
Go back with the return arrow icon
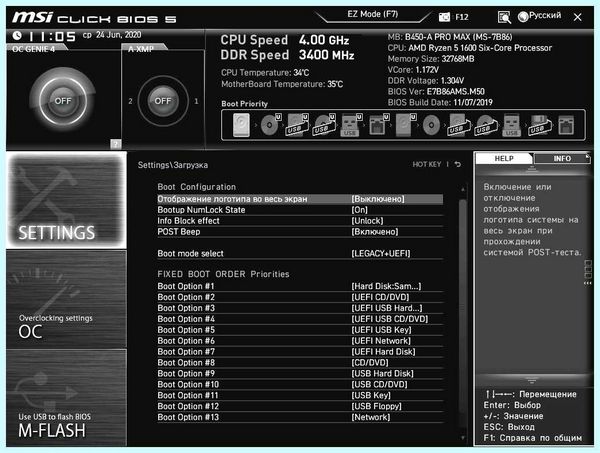458,165
